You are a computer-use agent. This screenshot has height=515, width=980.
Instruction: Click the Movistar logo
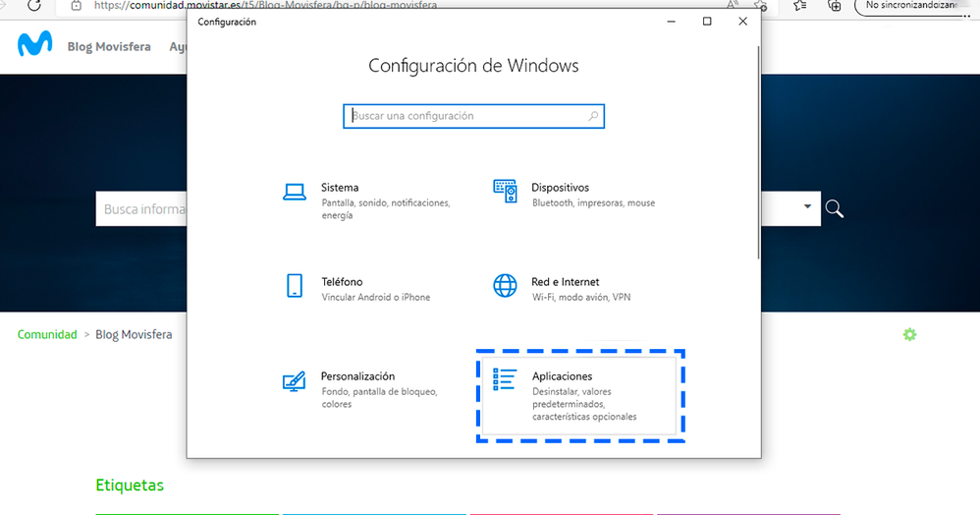[34, 45]
